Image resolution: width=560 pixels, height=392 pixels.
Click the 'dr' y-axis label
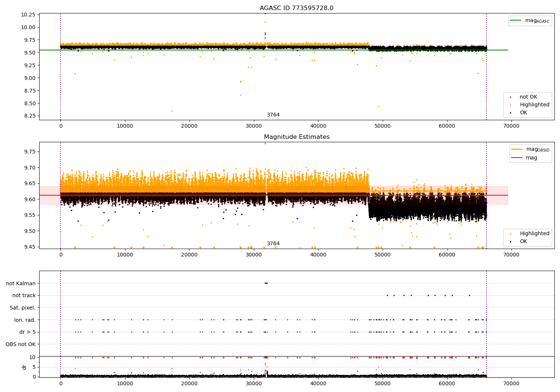[x=24, y=367]
